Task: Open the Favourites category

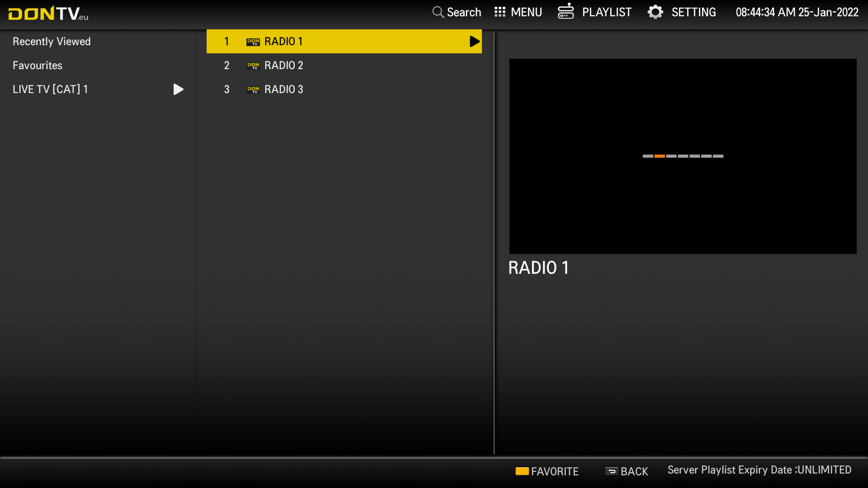Action: 38,66
